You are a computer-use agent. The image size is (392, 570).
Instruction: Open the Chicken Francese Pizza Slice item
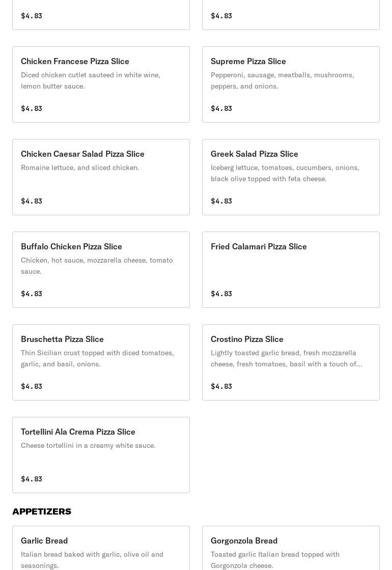coord(101,84)
